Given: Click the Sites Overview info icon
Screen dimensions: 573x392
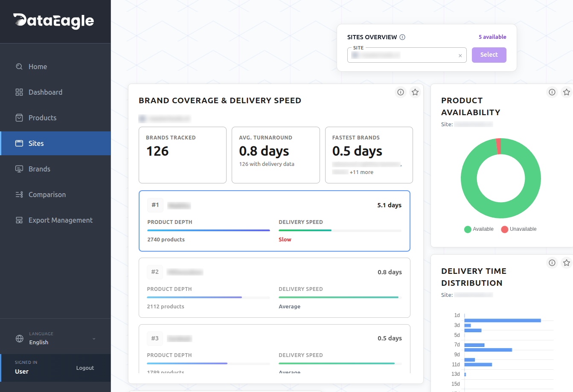Looking at the screenshot, I should (x=402, y=37).
